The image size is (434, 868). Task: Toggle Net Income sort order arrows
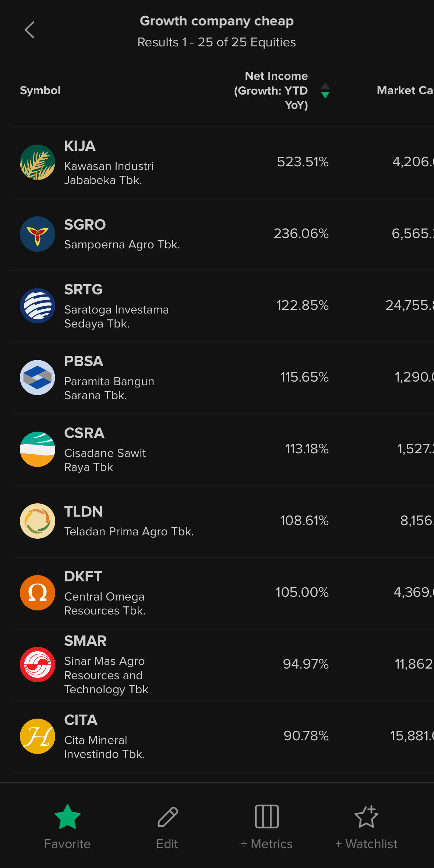tap(325, 91)
